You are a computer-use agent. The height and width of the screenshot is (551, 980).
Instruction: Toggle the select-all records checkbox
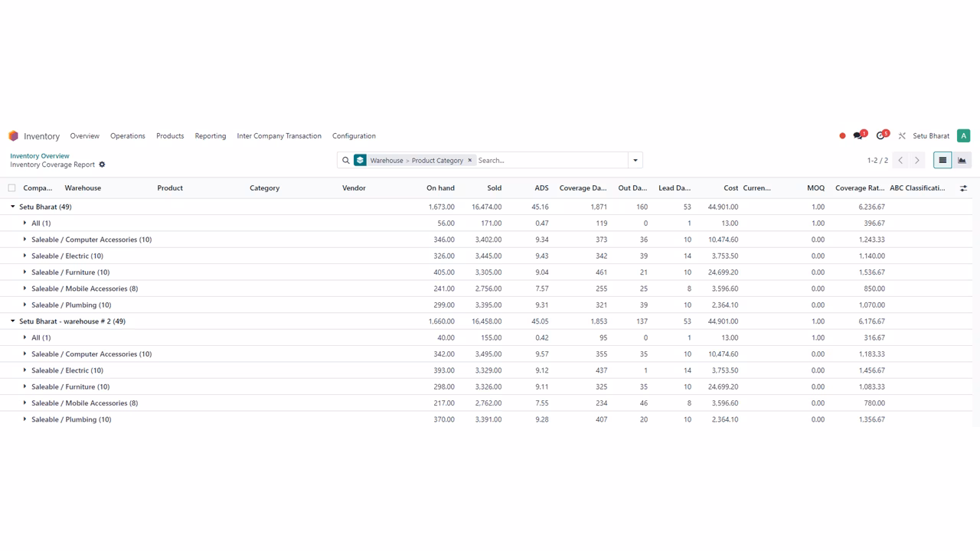point(11,187)
